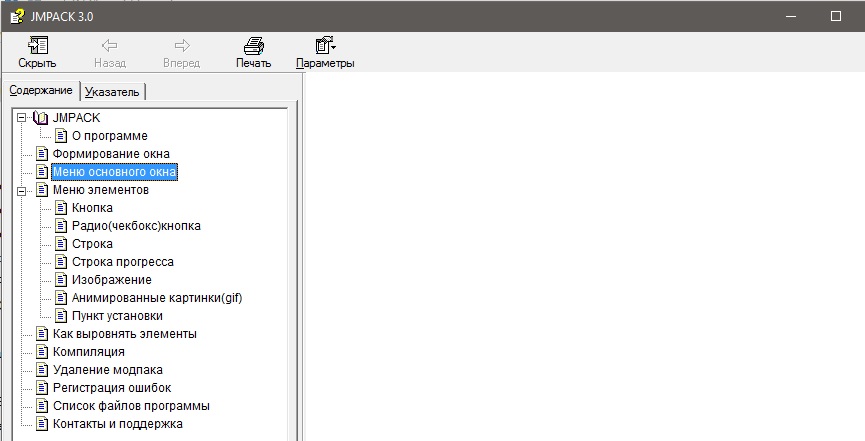This screenshot has height=441, width=865.
Task: Click page icon beside Строка topic
Action: pos(61,244)
